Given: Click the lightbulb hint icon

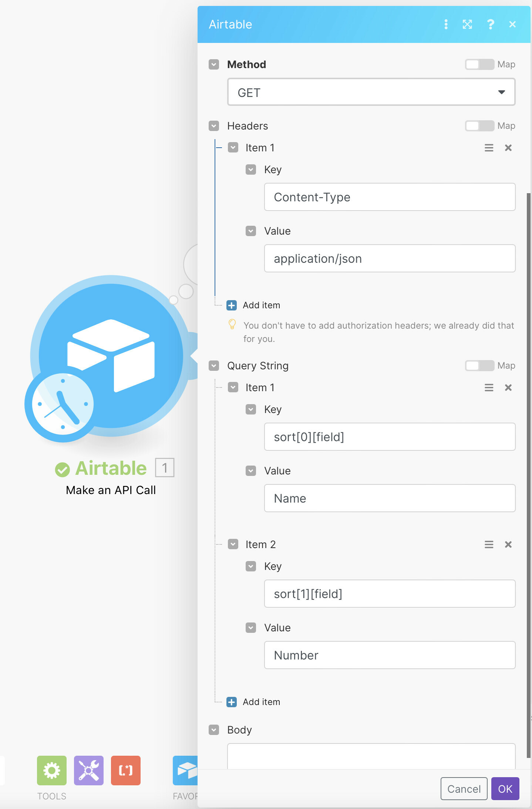Looking at the screenshot, I should click(x=232, y=325).
